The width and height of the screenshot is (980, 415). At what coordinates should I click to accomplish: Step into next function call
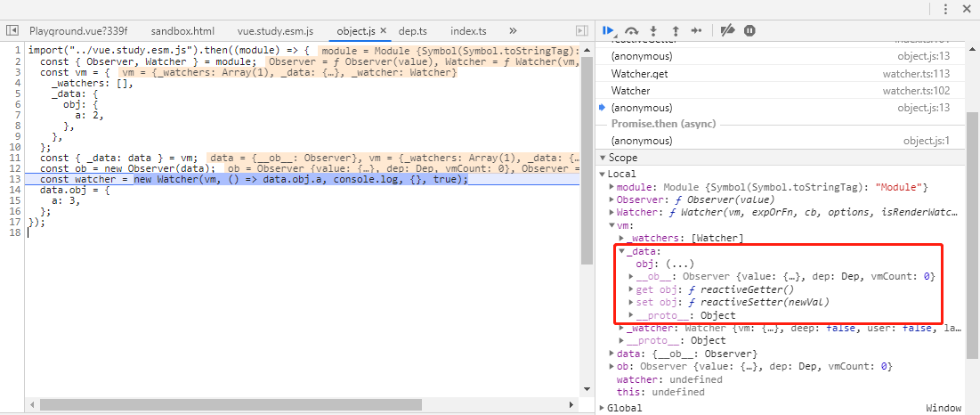[653, 30]
